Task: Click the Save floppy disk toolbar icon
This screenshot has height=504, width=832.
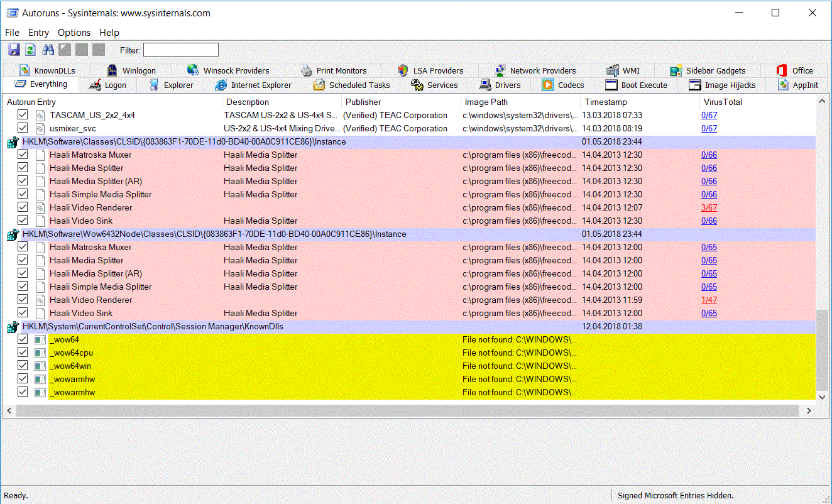Action: (x=14, y=50)
